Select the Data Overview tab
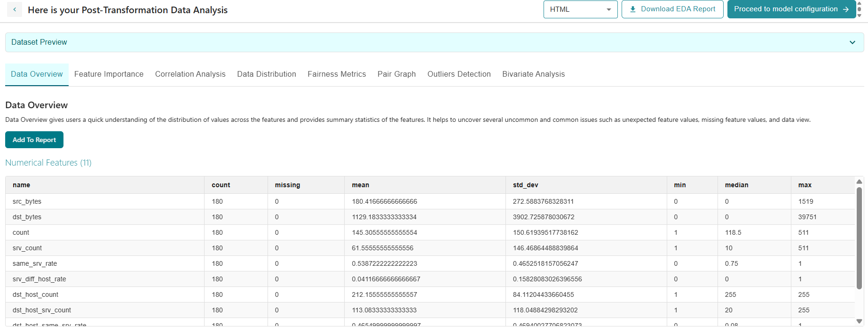Image resolution: width=868 pixels, height=334 pixels. [x=37, y=74]
